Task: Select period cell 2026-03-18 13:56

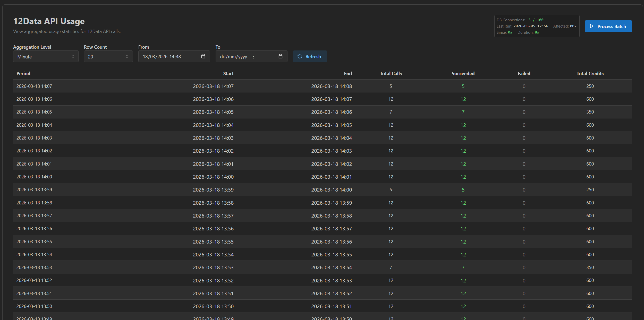Action: [x=34, y=229]
